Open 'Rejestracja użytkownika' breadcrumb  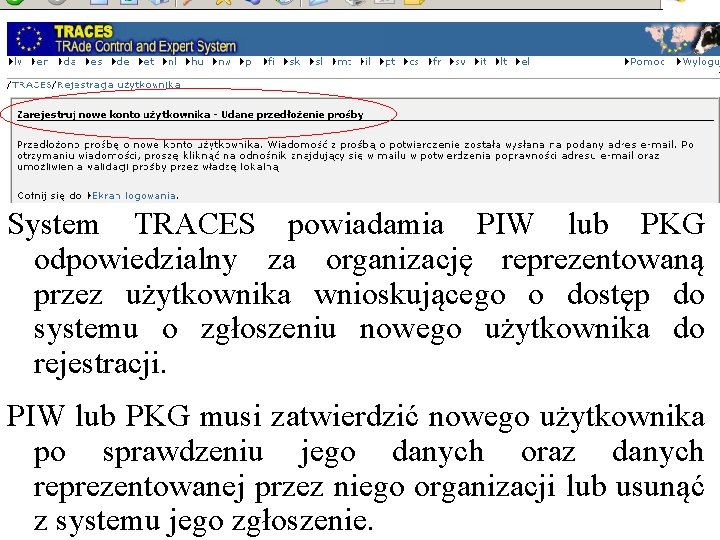(x=118, y=85)
